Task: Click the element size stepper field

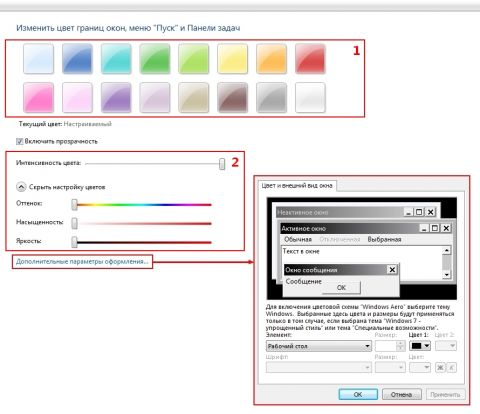Action: 390,346
